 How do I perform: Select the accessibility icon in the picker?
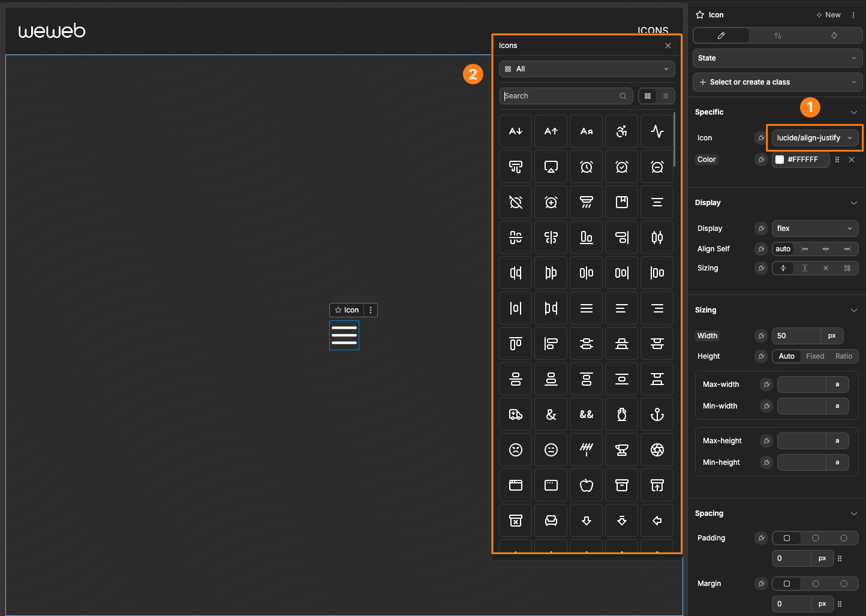click(x=621, y=131)
